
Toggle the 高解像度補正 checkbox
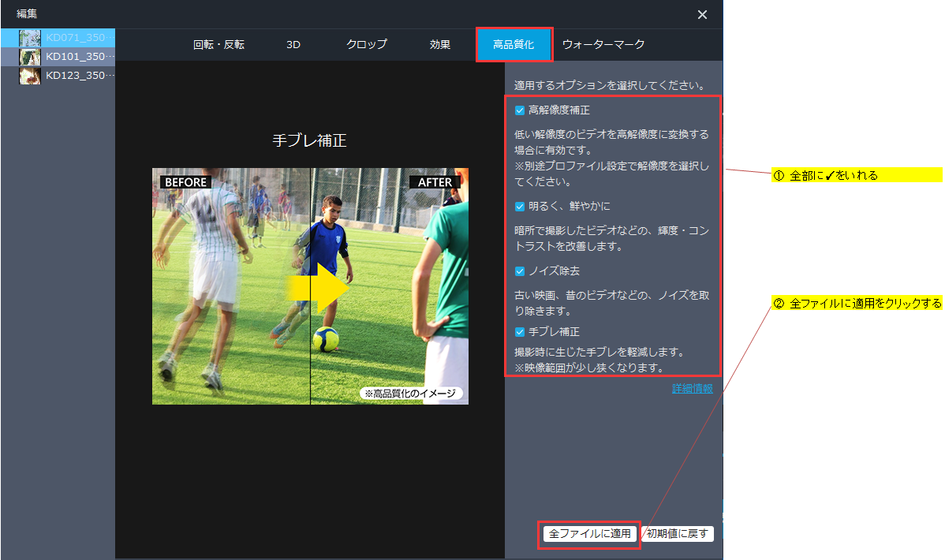point(520,110)
